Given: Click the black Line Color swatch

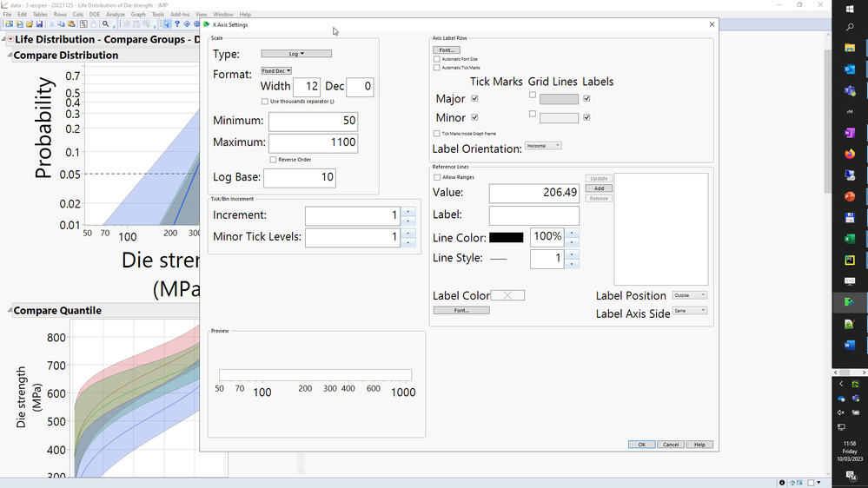Looking at the screenshot, I should (x=506, y=237).
